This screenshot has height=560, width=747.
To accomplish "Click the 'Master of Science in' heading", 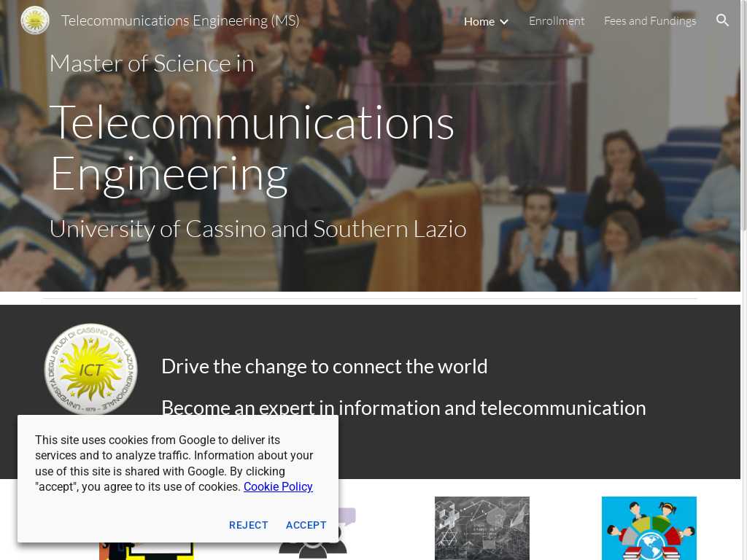I will 152,63.
